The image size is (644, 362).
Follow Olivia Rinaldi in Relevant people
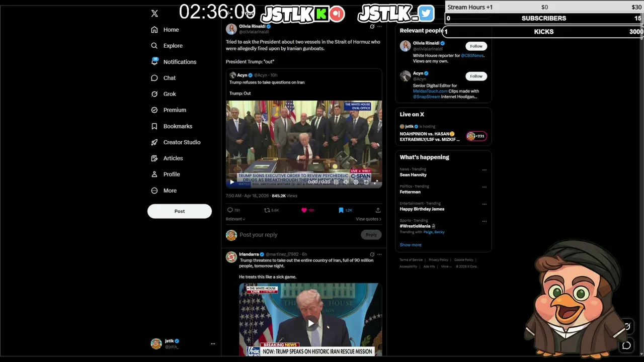point(476,46)
